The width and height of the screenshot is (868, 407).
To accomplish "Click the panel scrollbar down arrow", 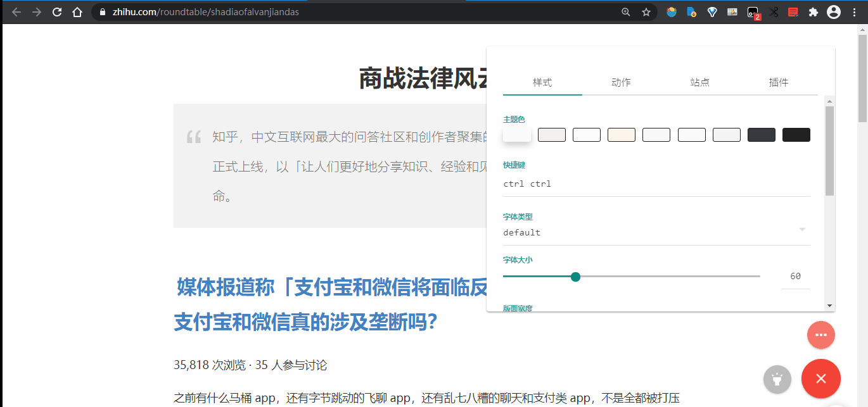I will click(830, 306).
